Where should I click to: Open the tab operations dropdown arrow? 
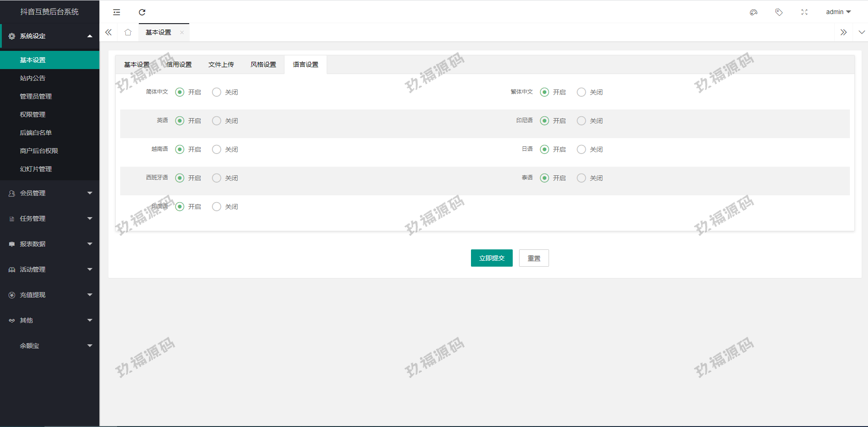point(862,32)
